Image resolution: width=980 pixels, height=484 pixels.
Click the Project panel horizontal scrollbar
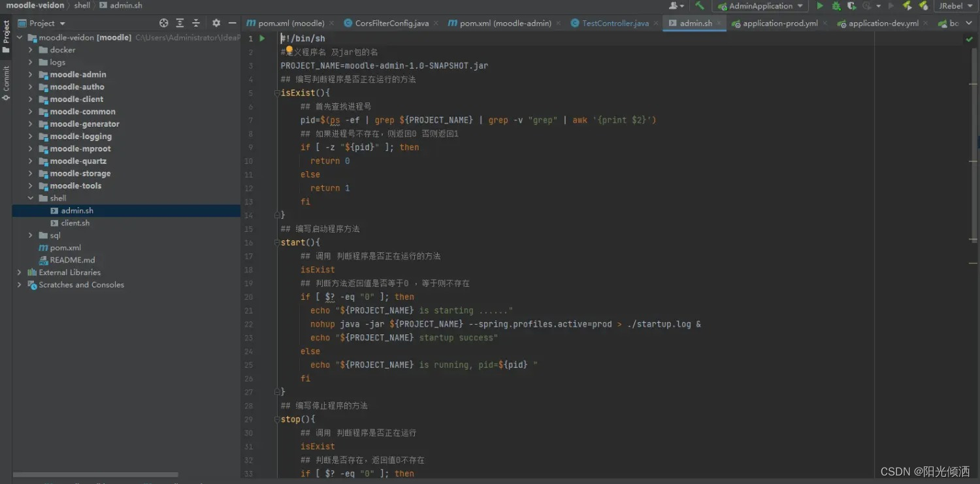[x=95, y=475]
